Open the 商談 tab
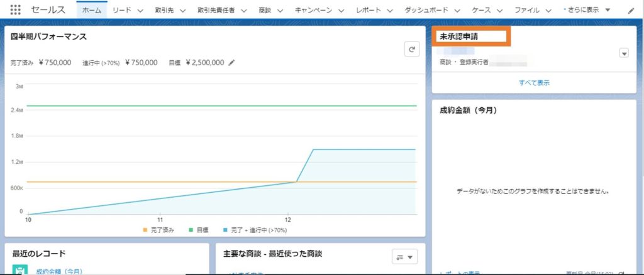 pyautogui.click(x=265, y=11)
